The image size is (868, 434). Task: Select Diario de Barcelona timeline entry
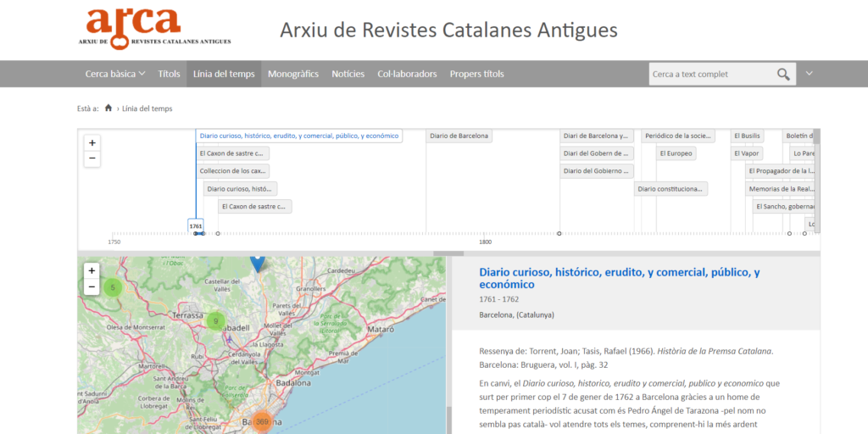tap(459, 136)
